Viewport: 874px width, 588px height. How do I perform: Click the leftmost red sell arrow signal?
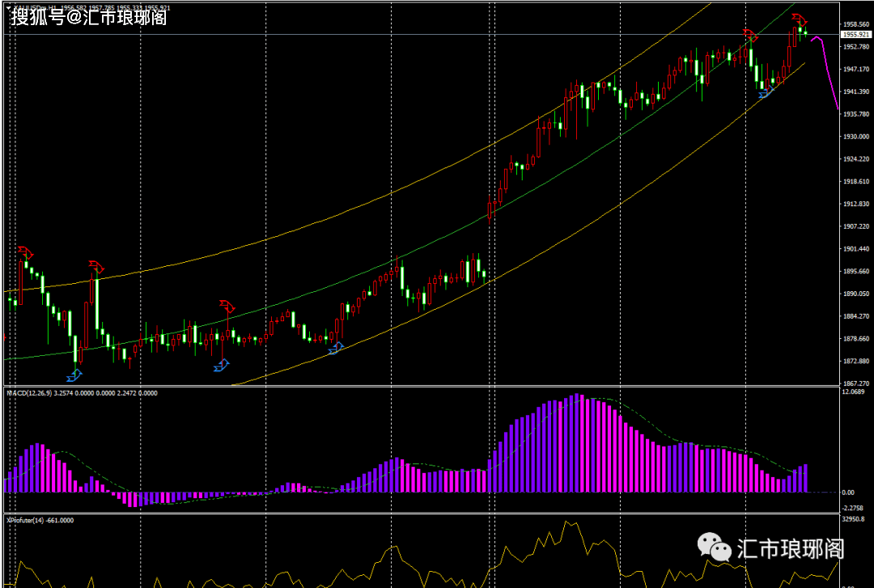(x=25, y=252)
